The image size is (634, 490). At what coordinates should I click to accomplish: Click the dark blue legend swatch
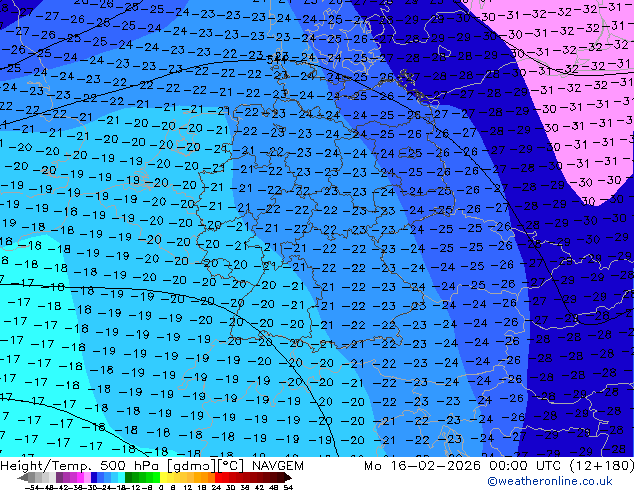(94, 478)
